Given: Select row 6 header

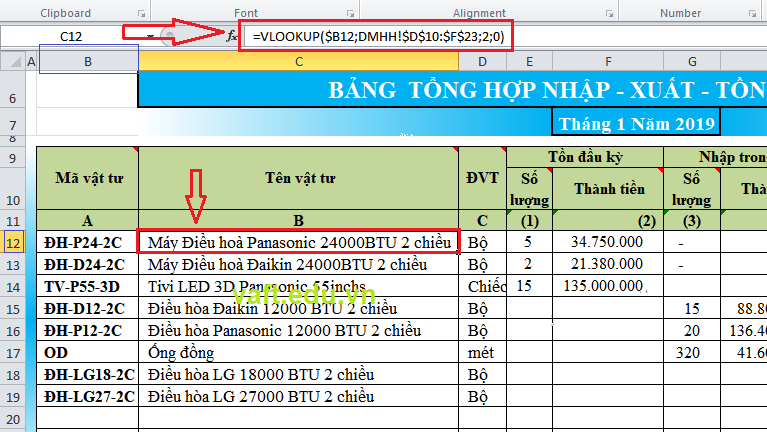Looking at the screenshot, I should click(13, 90).
